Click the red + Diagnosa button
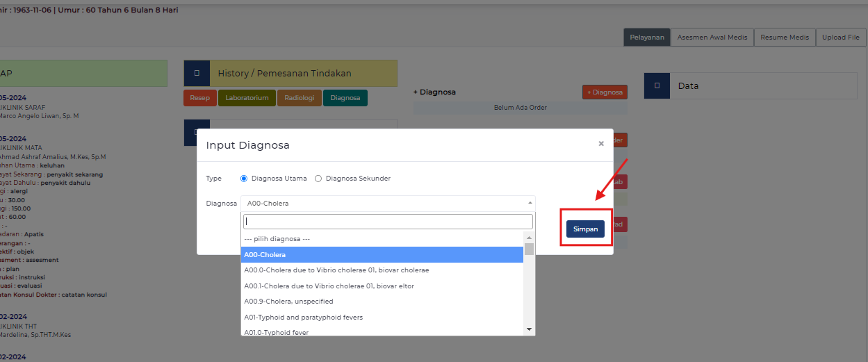This screenshot has width=868, height=362. [x=604, y=92]
